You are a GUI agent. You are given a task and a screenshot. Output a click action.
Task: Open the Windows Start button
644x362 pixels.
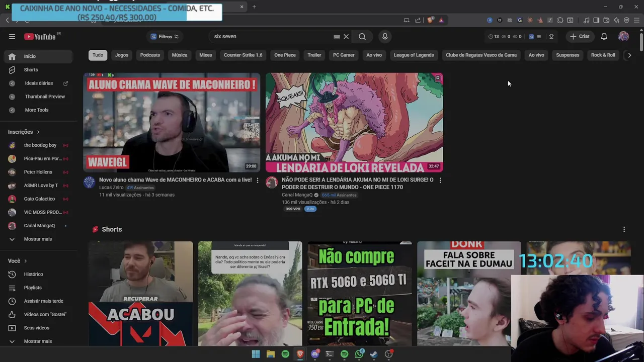tap(256, 354)
